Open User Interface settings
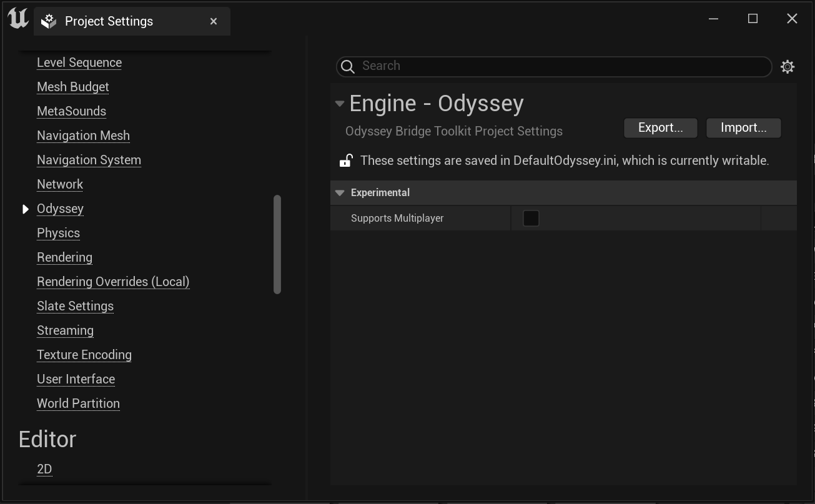This screenshot has width=815, height=504. (76, 379)
